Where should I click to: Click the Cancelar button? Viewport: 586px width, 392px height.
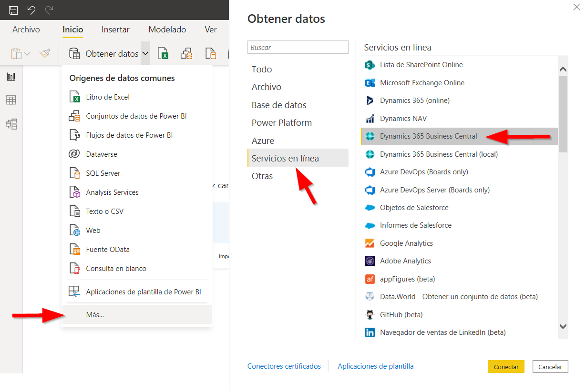click(x=550, y=367)
